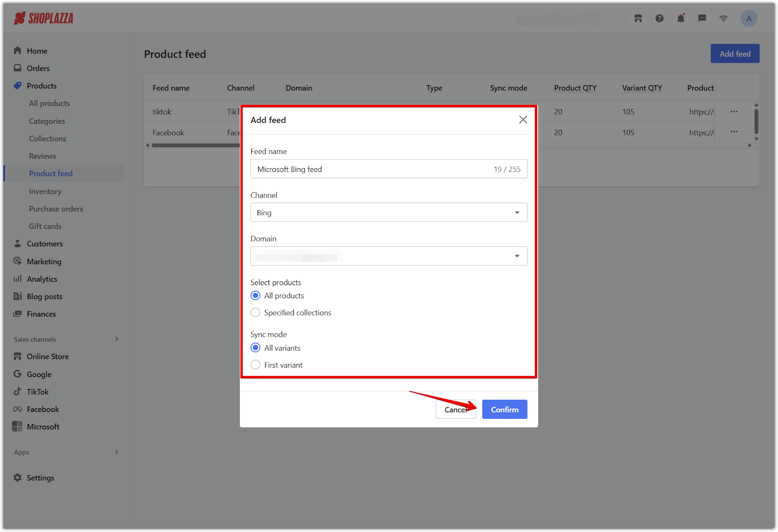Open the account avatar A
Viewport: 778px width, 532px height.
click(x=749, y=18)
